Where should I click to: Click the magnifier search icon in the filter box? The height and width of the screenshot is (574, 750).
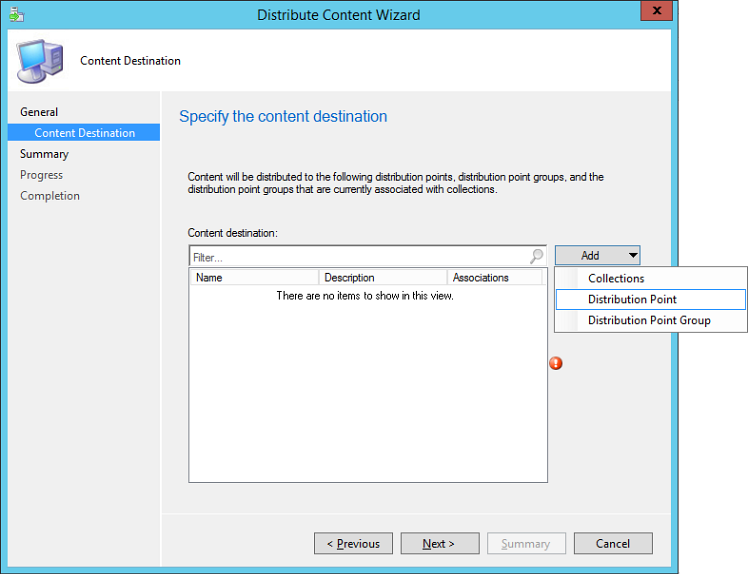(537, 257)
